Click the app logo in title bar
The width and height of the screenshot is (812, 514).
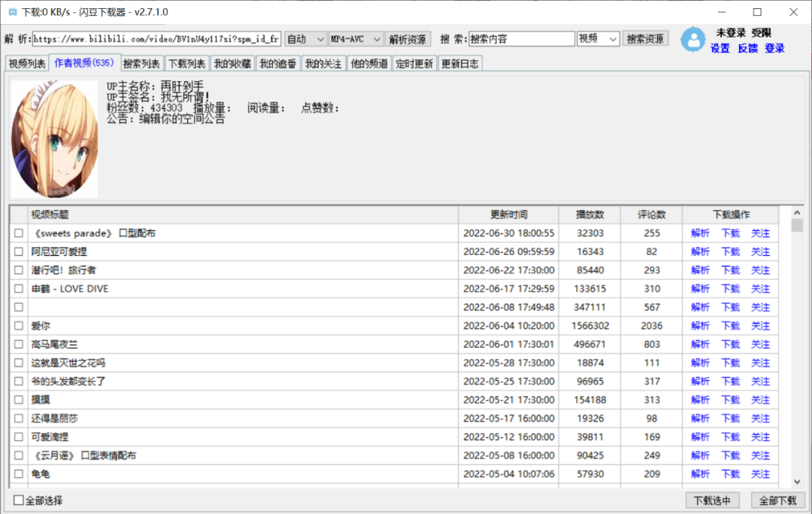coord(11,12)
